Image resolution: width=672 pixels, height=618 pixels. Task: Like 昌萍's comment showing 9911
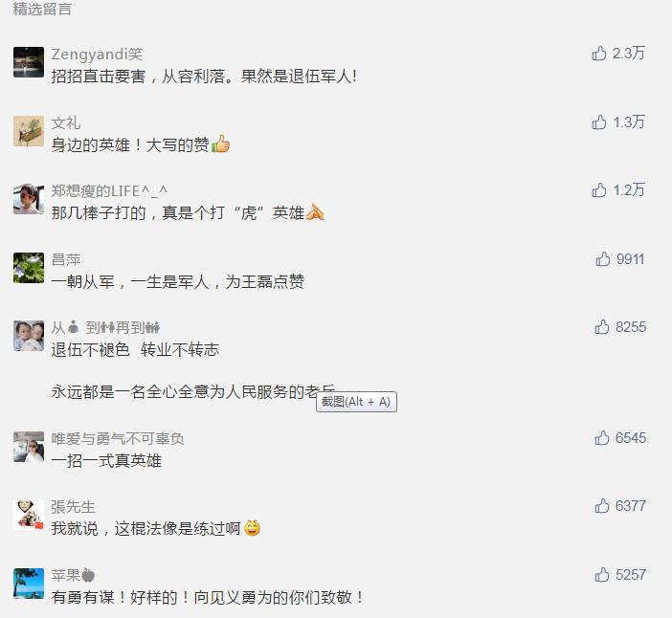[x=602, y=258]
